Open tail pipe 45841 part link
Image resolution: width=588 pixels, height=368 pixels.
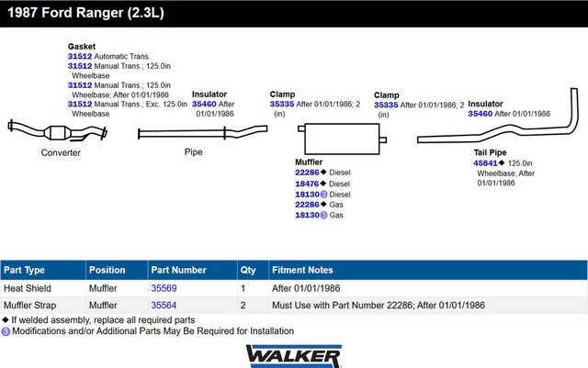[485, 163]
